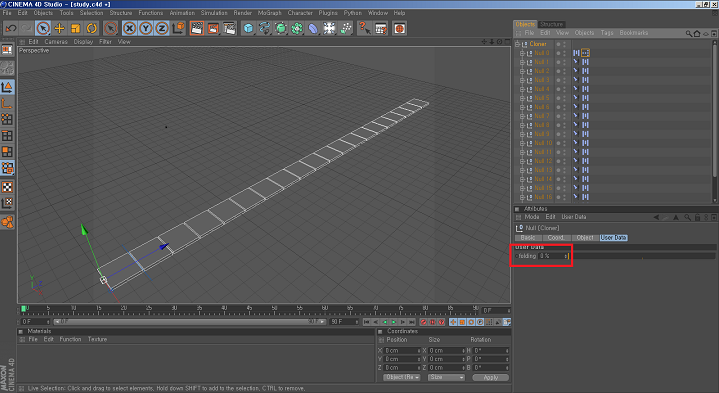The height and width of the screenshot is (393, 719).
Task: Open the viewport Display menu
Action: click(x=83, y=42)
